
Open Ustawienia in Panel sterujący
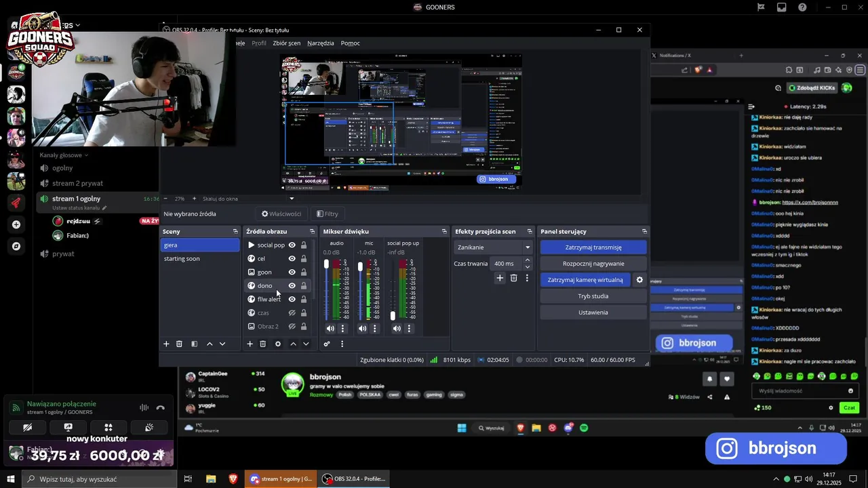coord(593,312)
